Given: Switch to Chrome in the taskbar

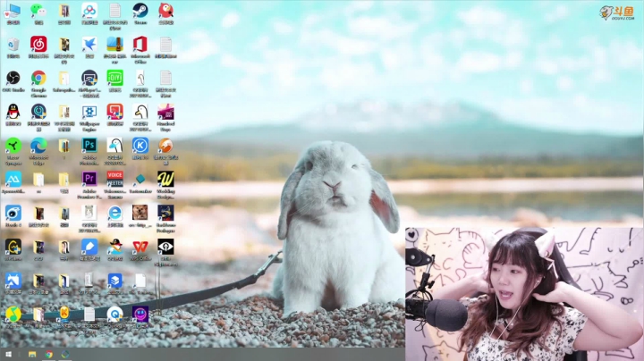Looking at the screenshot, I should pos(48,355).
